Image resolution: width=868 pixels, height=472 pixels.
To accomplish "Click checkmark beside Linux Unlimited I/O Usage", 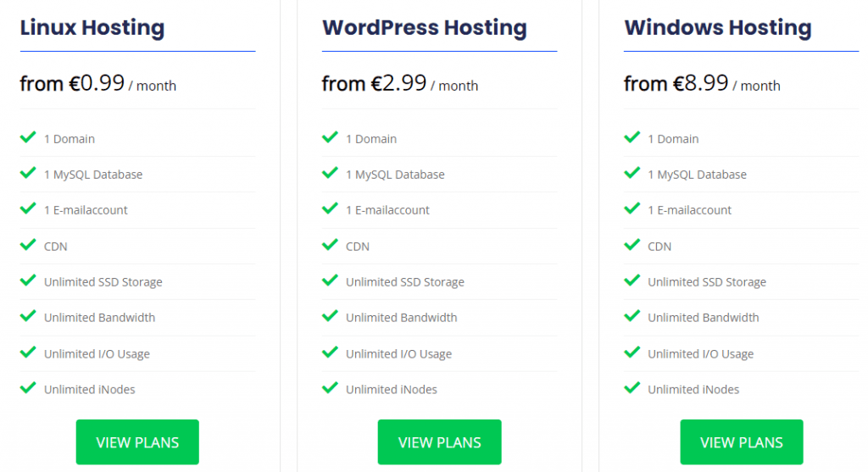I will pyautogui.click(x=28, y=352).
